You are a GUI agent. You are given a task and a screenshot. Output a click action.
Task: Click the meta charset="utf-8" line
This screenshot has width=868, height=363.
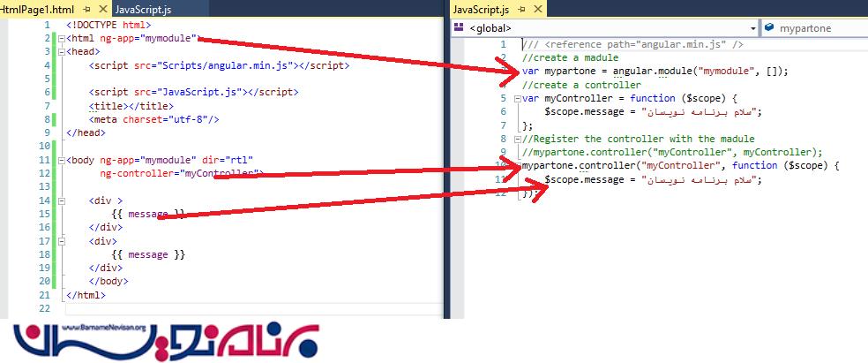click(x=153, y=119)
